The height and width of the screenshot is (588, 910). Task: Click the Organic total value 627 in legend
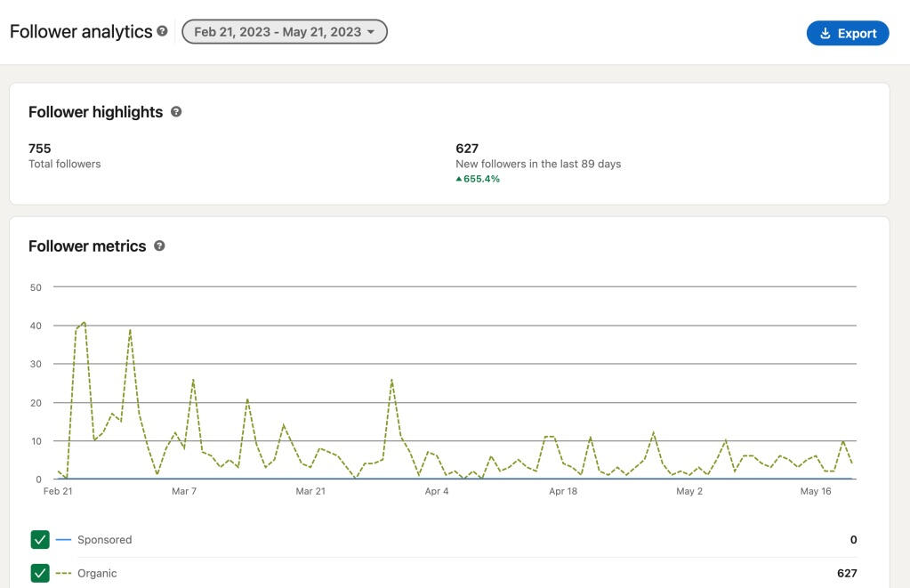pyautogui.click(x=847, y=574)
